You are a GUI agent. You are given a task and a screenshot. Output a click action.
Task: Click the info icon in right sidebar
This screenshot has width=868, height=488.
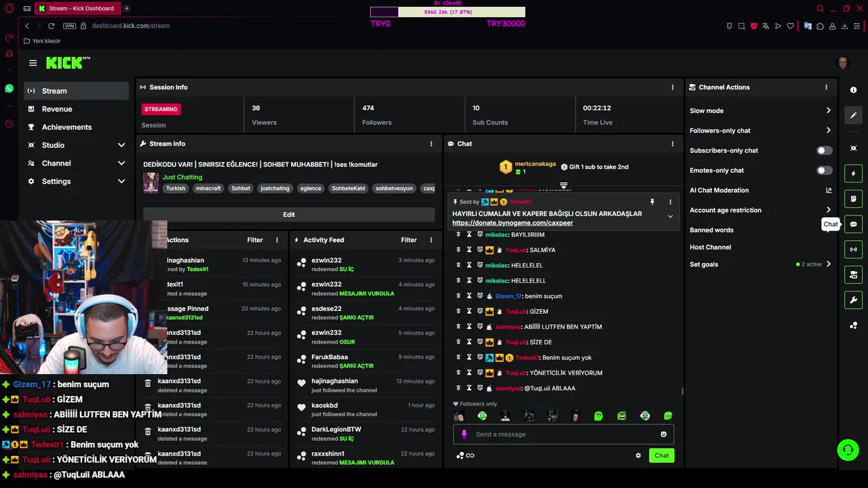[x=854, y=90]
